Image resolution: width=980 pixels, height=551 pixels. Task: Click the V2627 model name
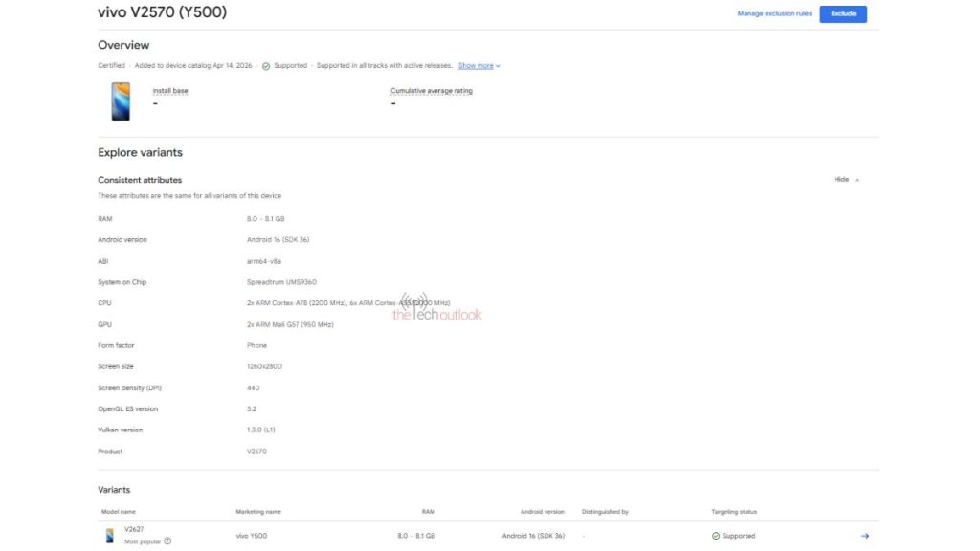134,529
